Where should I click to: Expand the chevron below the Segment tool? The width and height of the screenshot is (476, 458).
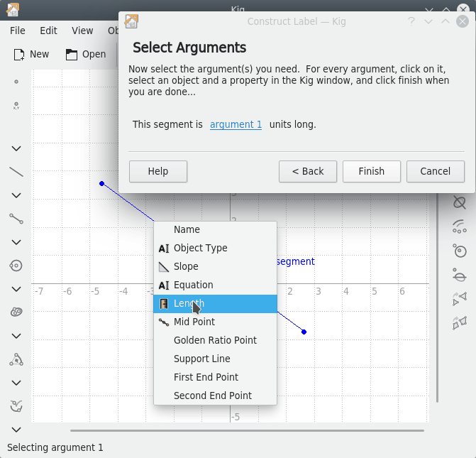pyautogui.click(x=16, y=242)
